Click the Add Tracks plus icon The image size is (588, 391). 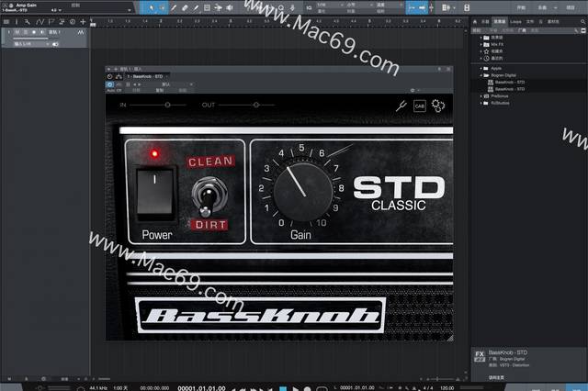coord(83,22)
